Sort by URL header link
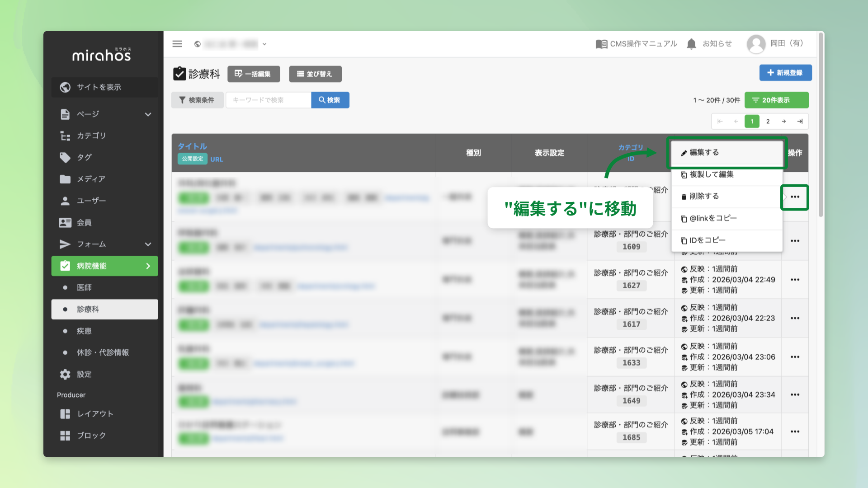868x488 pixels. coord(217,160)
